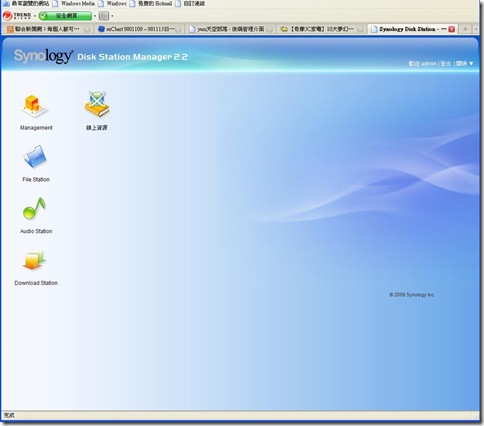Open dropdown arrow after green status button
The width and height of the screenshot is (484, 426).
[95, 16]
